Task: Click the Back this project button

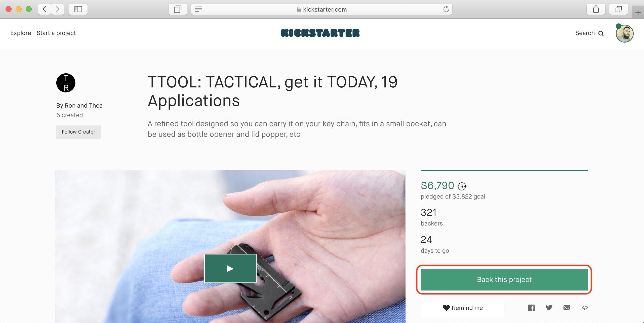Action: point(504,280)
